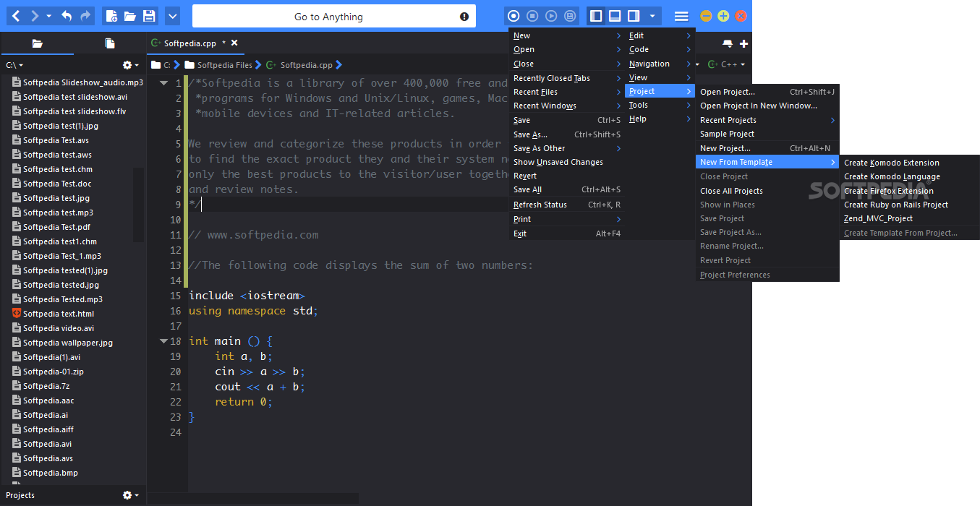Click the Projects panel header
The width and height of the screenshot is (980, 506).
click(x=20, y=495)
